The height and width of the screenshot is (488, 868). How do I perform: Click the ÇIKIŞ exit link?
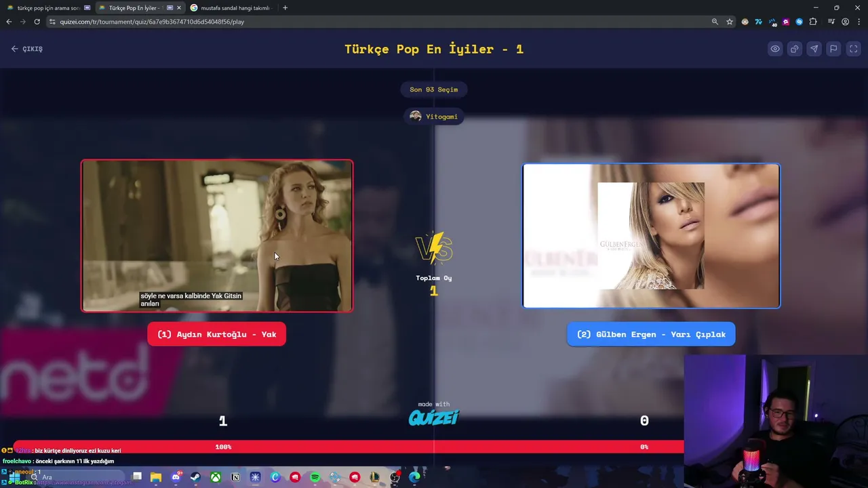pyautogui.click(x=27, y=49)
